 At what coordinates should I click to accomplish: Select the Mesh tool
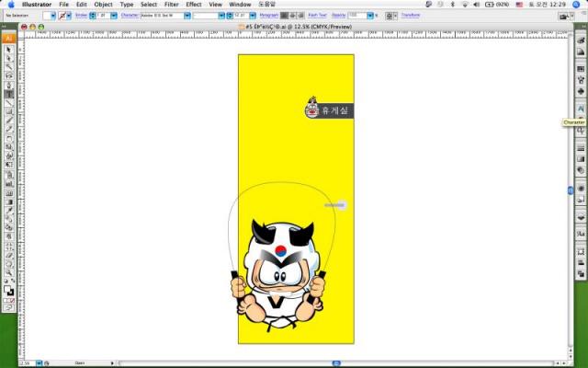[x=9, y=193]
